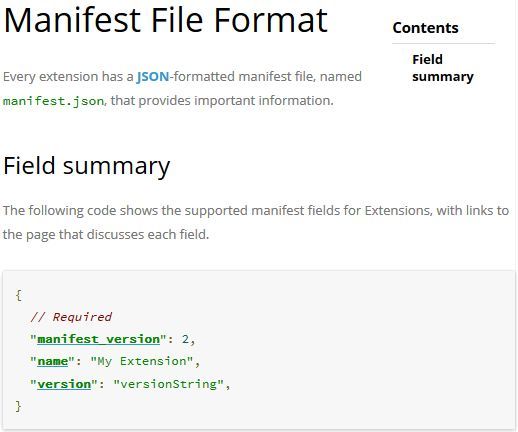Viewport: 518px width, 432px height.
Task: Click the opening curly brace in code
Action: point(19,295)
